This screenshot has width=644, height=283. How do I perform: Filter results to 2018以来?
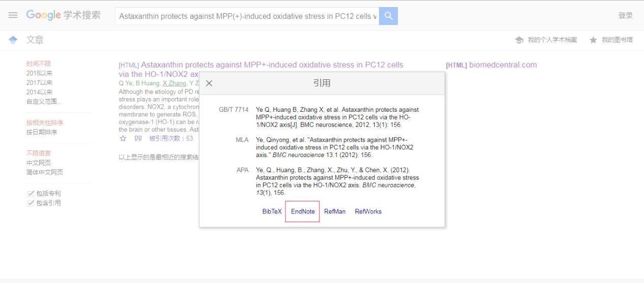tap(39, 73)
